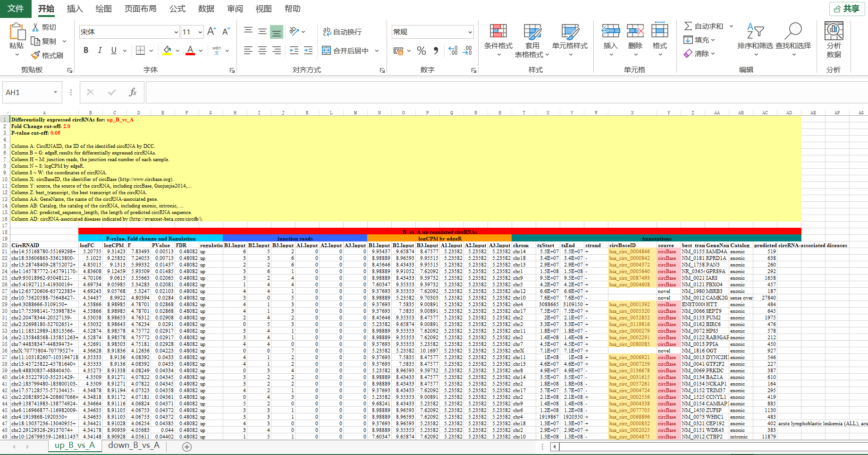
Task: Apply cell borders icon
Action: click(x=140, y=50)
